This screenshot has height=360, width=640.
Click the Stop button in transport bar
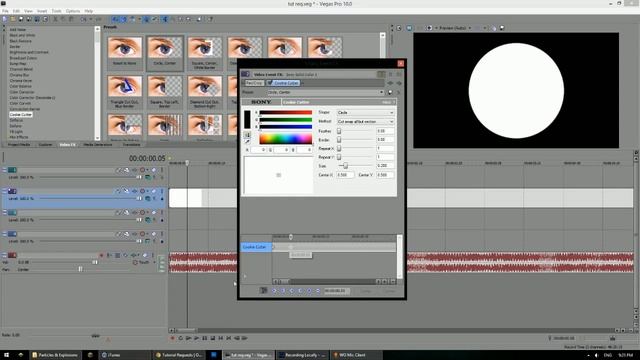coord(213,338)
